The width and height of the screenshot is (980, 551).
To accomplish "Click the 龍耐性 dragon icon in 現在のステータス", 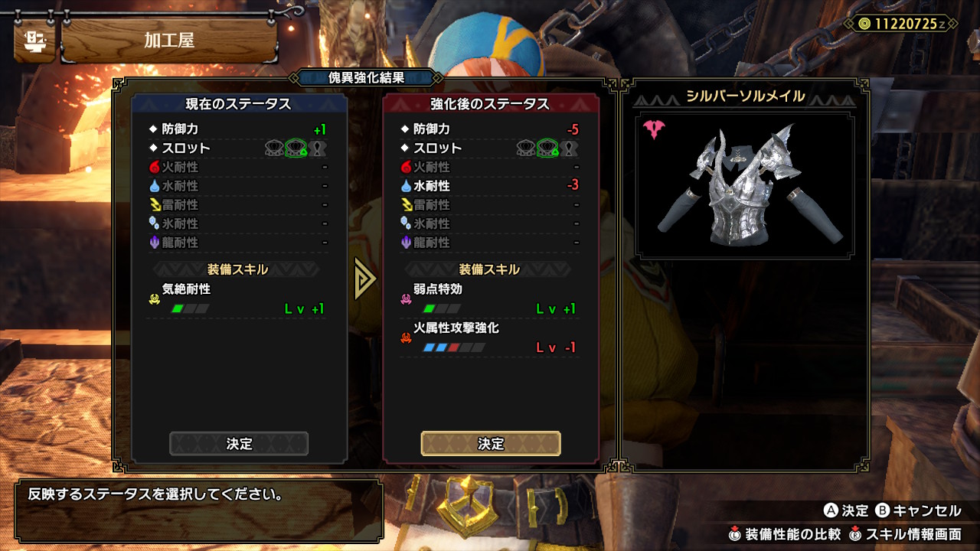I will tap(154, 242).
